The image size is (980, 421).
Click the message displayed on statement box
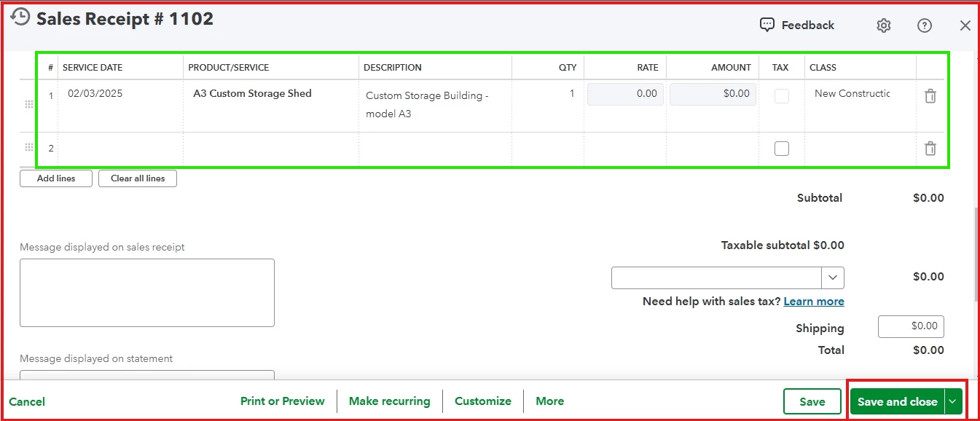pyautogui.click(x=147, y=375)
